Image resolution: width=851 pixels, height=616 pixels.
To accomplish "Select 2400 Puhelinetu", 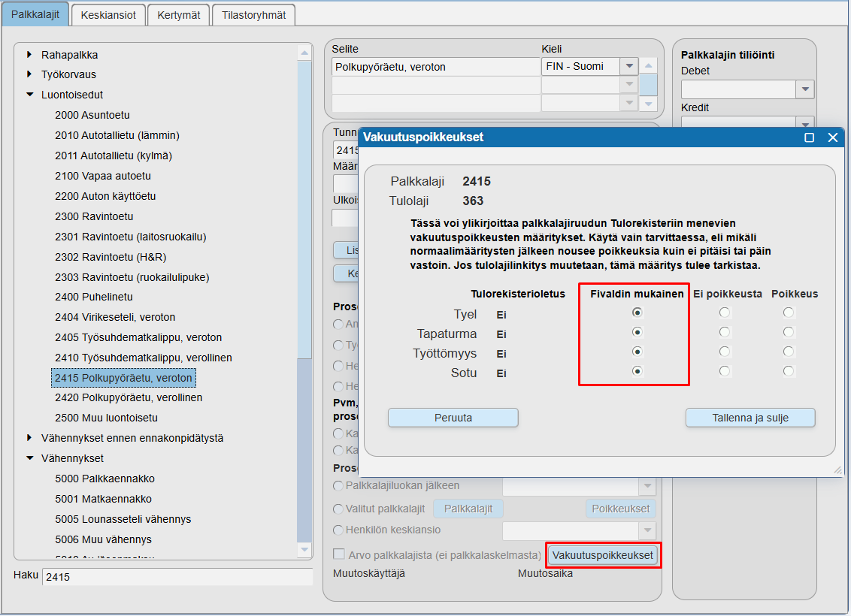I will (94, 297).
